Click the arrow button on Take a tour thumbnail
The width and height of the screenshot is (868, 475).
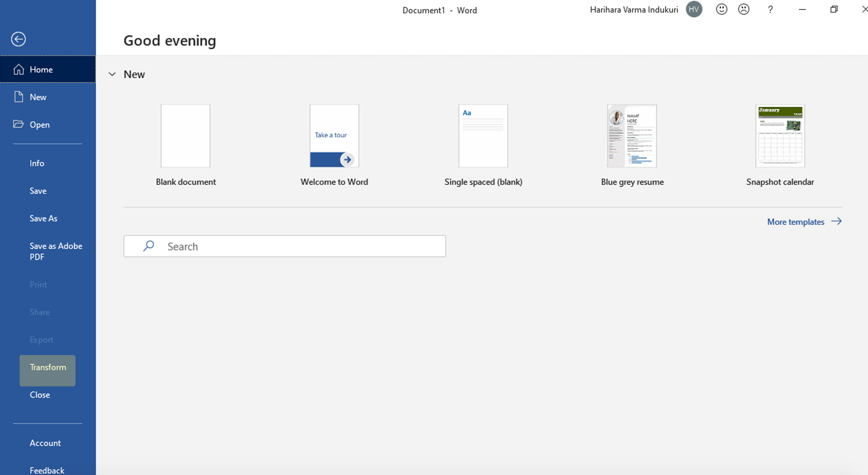[x=347, y=160]
